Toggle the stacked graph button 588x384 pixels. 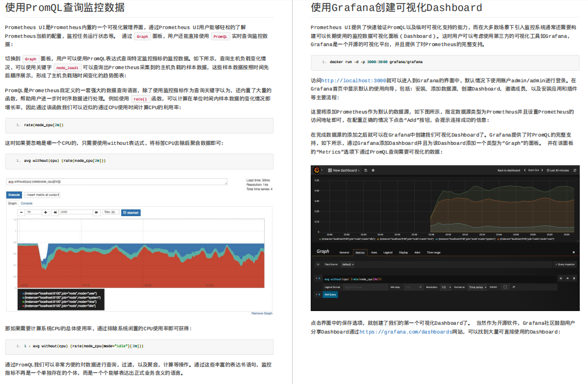[131, 212]
